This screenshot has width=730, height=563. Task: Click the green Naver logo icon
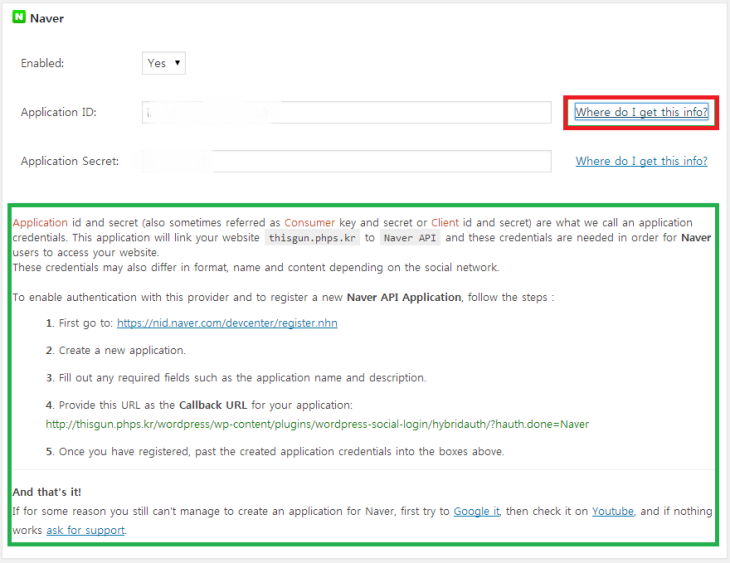[19, 17]
